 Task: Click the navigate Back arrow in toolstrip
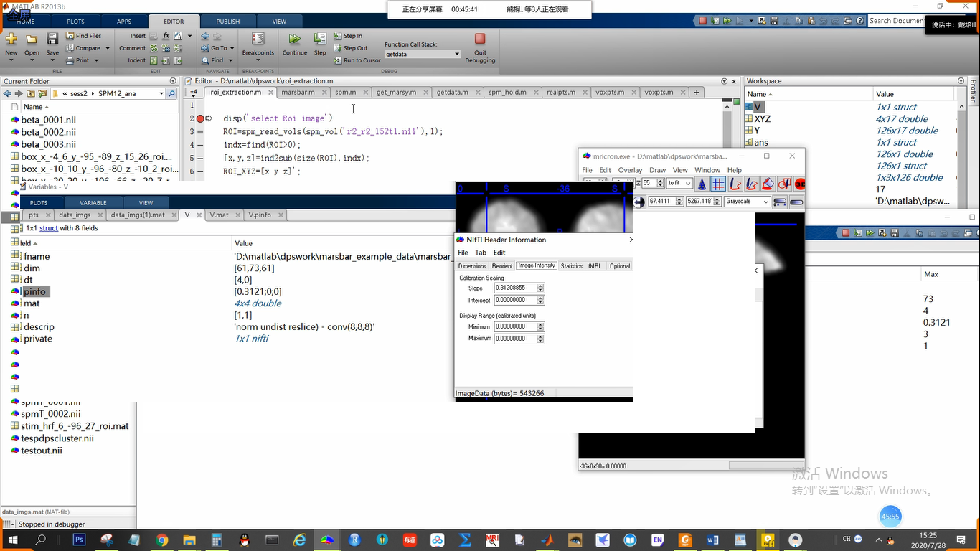206,36
